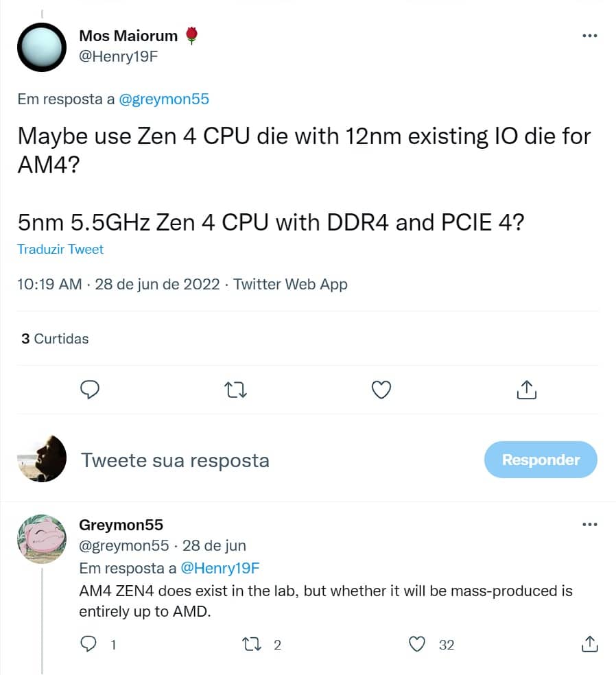Click the reply icon under the main tweet
616x675 pixels.
point(90,390)
